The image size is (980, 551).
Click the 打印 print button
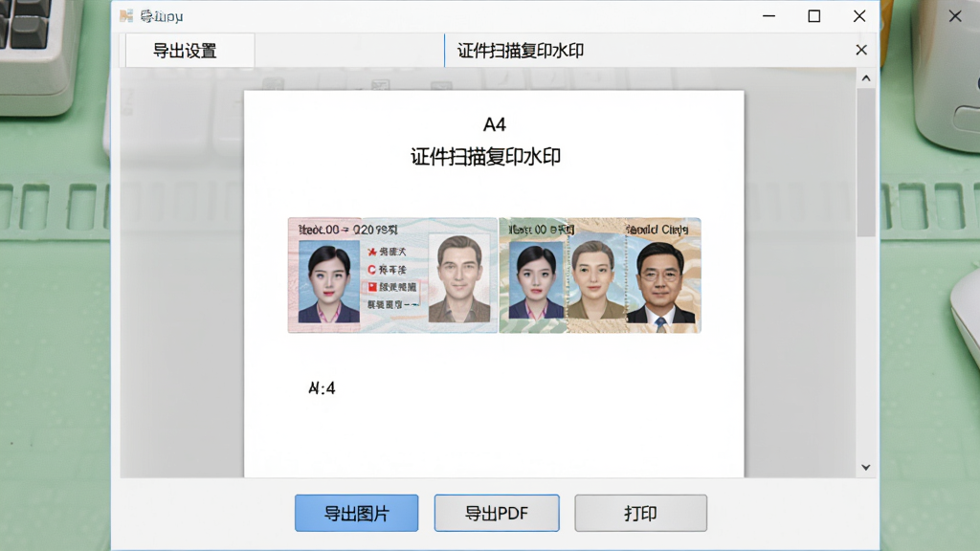pyautogui.click(x=640, y=513)
